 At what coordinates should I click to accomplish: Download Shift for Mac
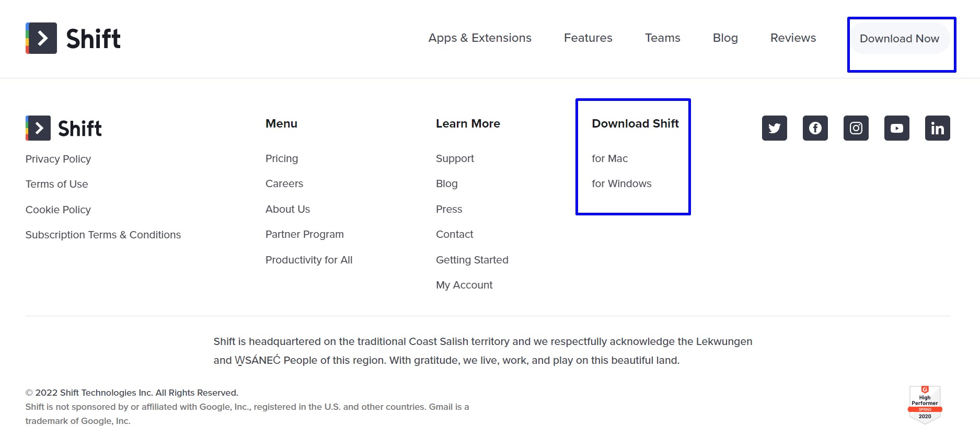[609, 158]
